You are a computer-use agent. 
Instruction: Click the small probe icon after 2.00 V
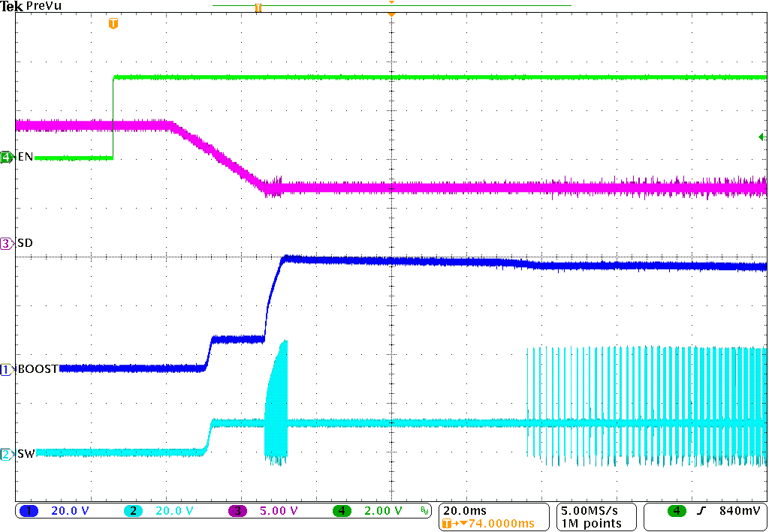click(x=423, y=509)
